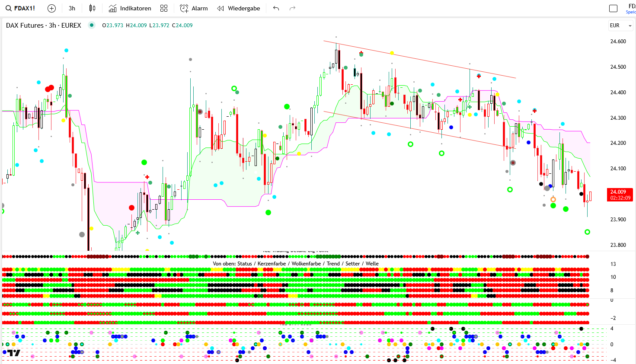Image resolution: width=636 pixels, height=364 pixels.
Task: Click the indicator status legend text
Action: click(x=295, y=263)
